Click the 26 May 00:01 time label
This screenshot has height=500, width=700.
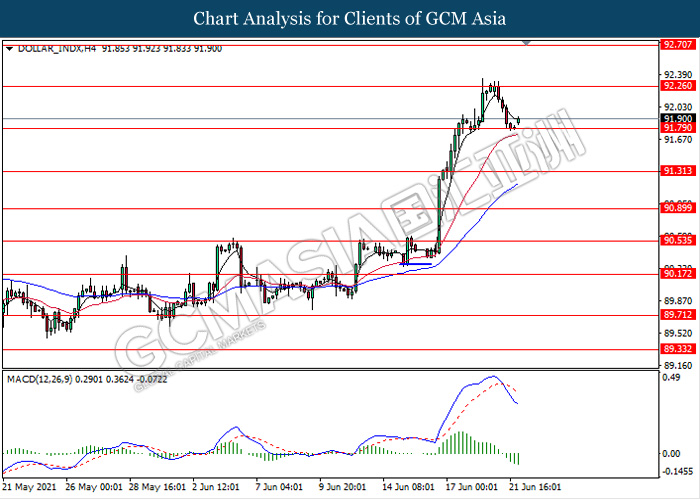[94, 487]
